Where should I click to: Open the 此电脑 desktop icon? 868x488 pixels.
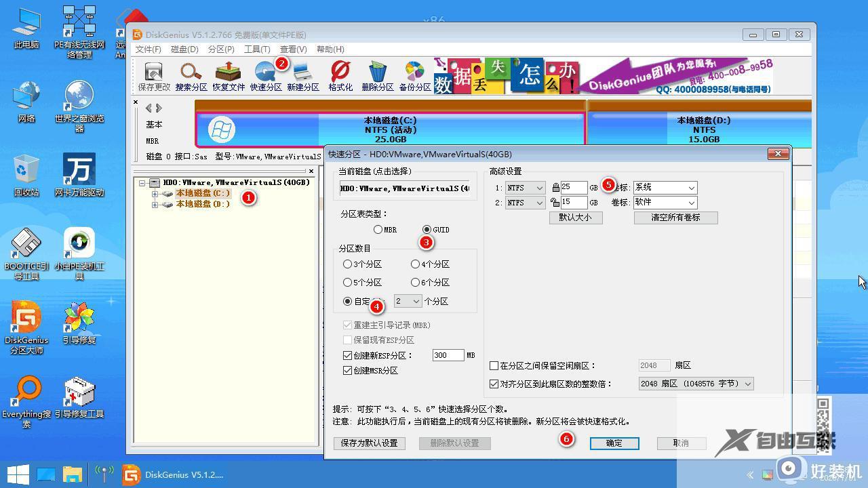coord(26,28)
